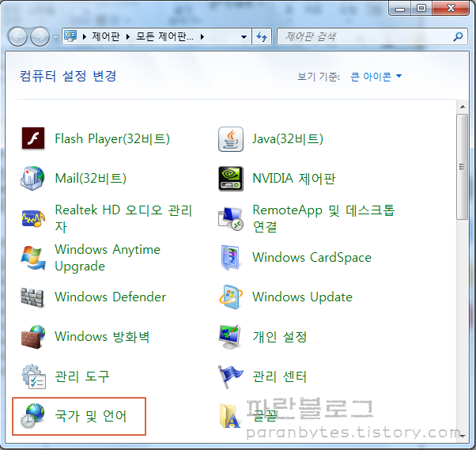
Task: Go back with the Back arrow button
Action: click(x=17, y=36)
